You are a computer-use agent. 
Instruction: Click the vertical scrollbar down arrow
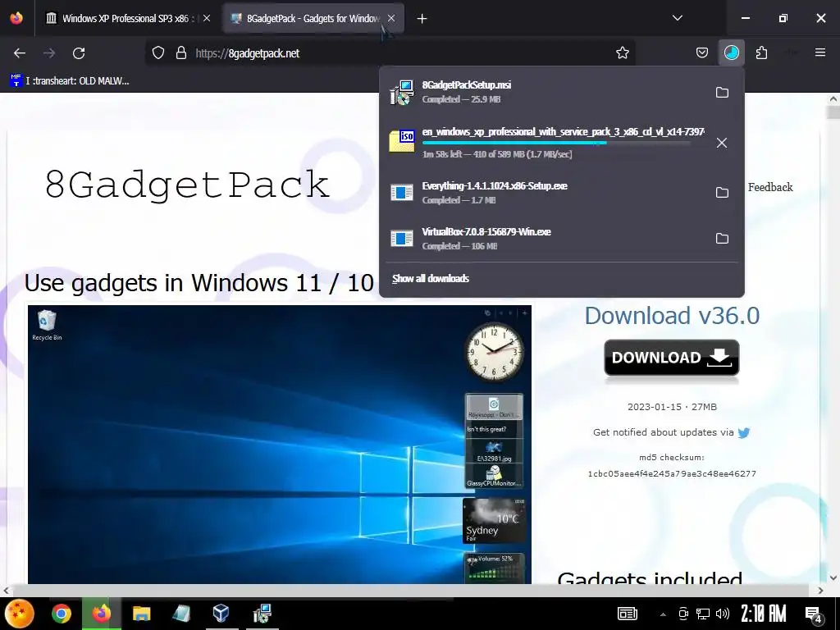pos(833,578)
